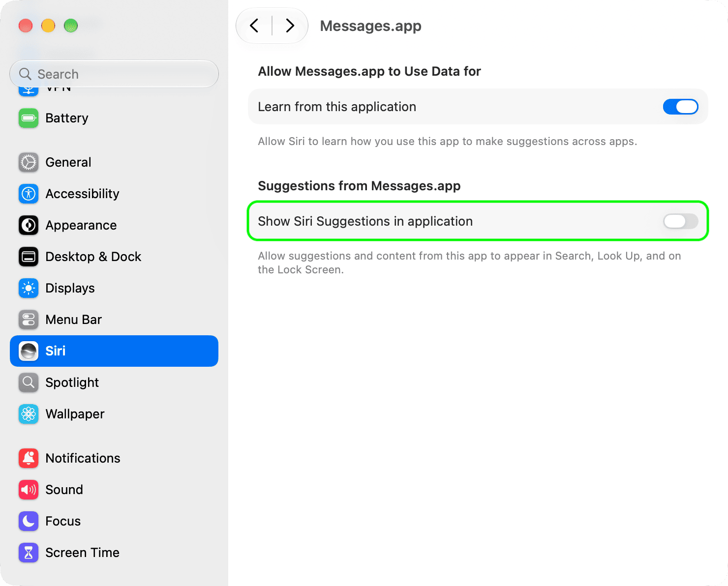Click the magnifier icon in Search field
This screenshot has width=728, height=586.
point(25,74)
